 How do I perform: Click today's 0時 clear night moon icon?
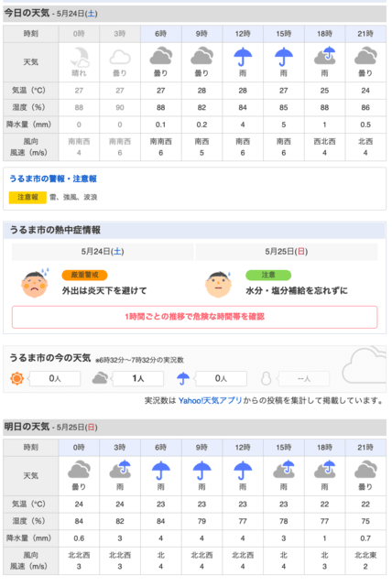click(x=79, y=57)
